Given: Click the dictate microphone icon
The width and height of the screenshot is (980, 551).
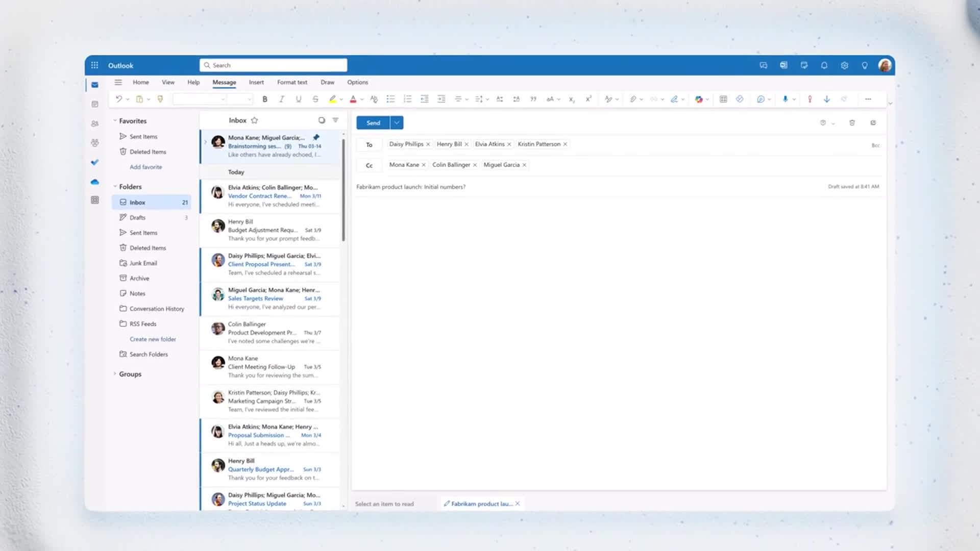Looking at the screenshot, I should [x=785, y=99].
